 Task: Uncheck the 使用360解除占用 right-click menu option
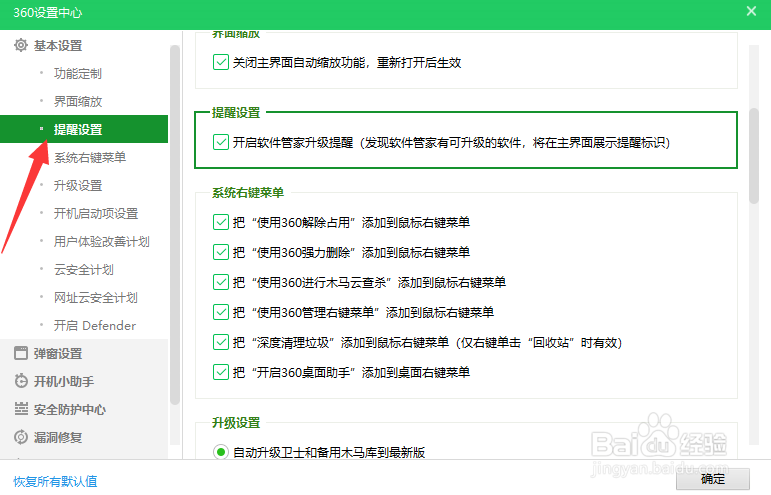point(221,222)
